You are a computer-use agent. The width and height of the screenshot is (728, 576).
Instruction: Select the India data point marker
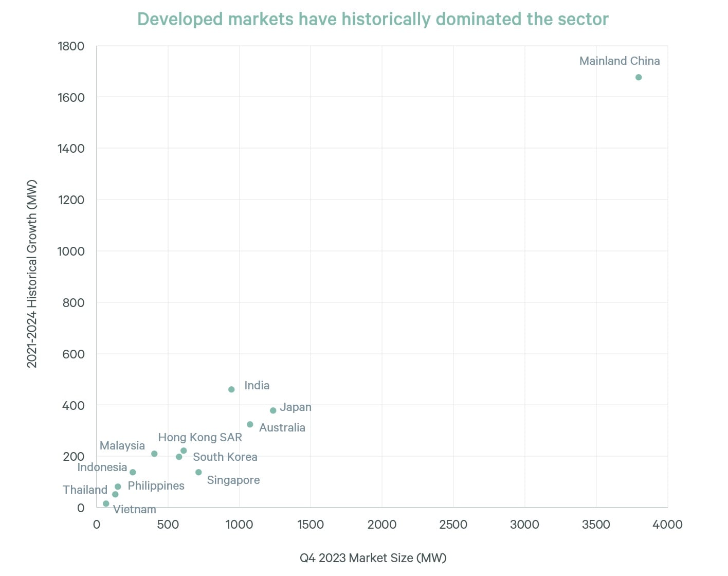tap(231, 389)
